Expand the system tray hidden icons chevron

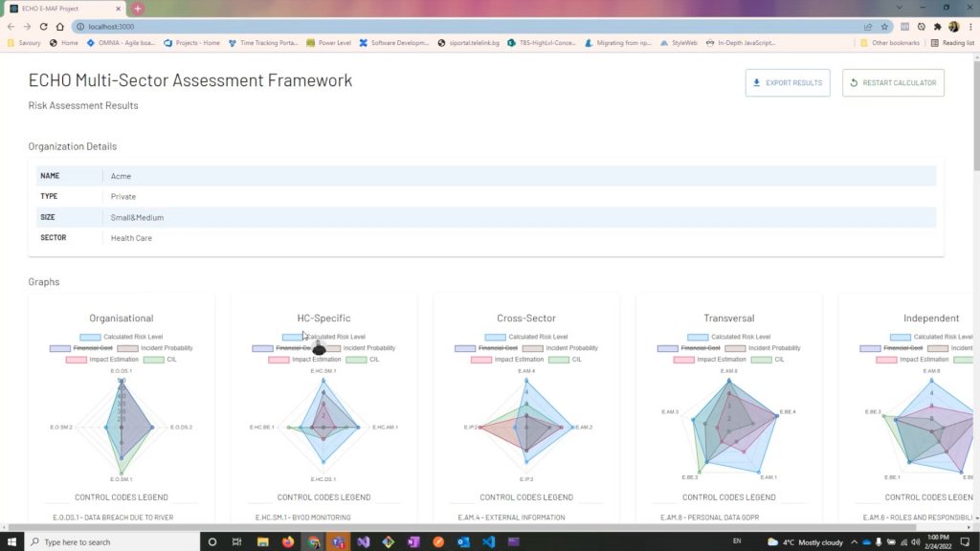pyautogui.click(x=854, y=541)
